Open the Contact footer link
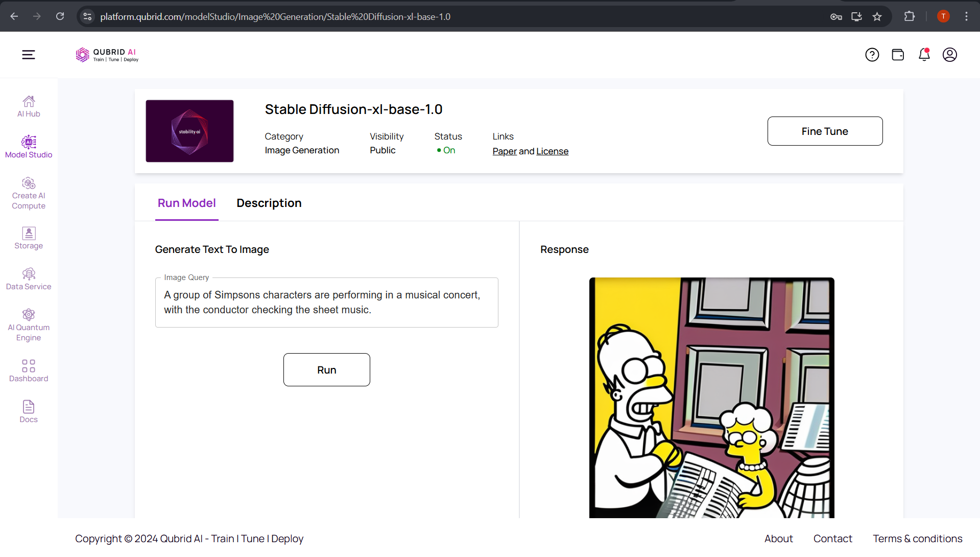The width and height of the screenshot is (980, 557). point(832,539)
